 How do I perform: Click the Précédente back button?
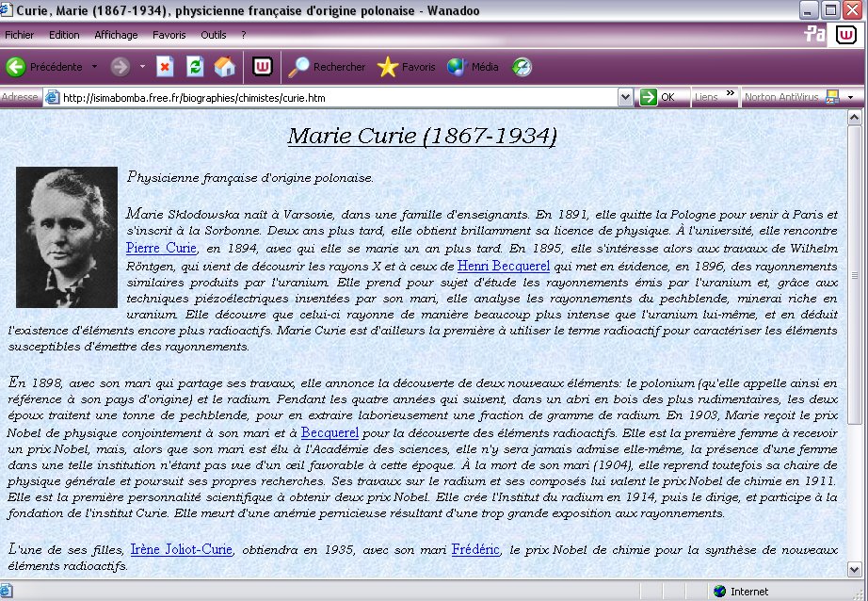pos(43,67)
